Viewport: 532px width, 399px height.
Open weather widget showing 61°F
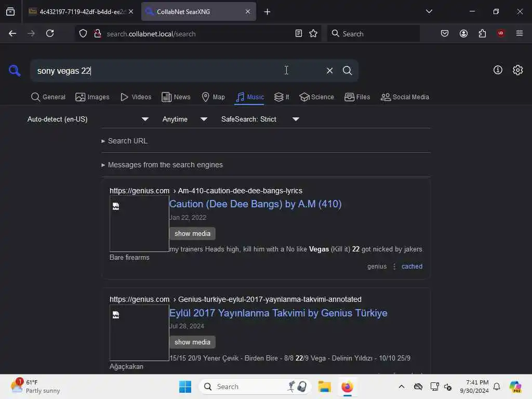click(x=36, y=387)
